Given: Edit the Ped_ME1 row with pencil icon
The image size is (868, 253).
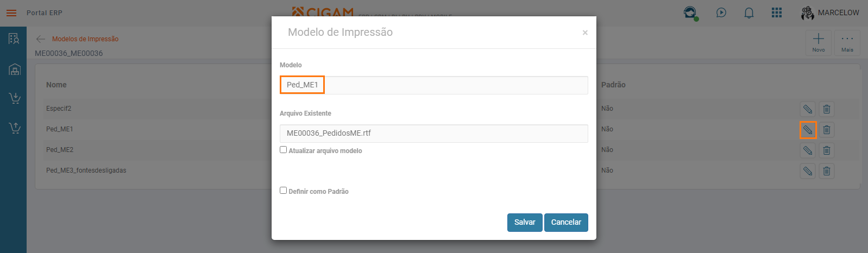Looking at the screenshot, I should click(x=808, y=130).
